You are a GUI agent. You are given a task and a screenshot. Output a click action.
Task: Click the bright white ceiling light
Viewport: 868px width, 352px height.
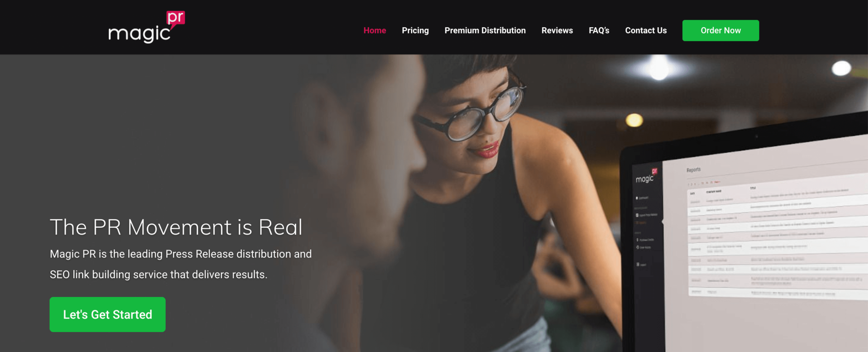[x=659, y=68]
